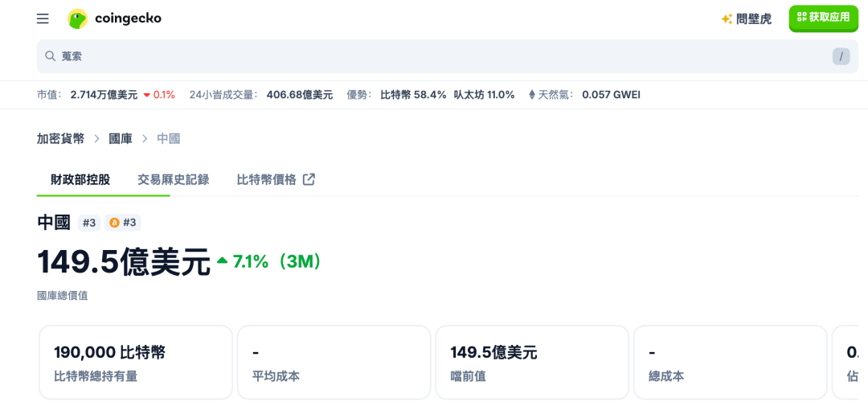This screenshot has width=868, height=406.
Task: Click the QR icon in 获取应用 button
Action: click(x=801, y=17)
